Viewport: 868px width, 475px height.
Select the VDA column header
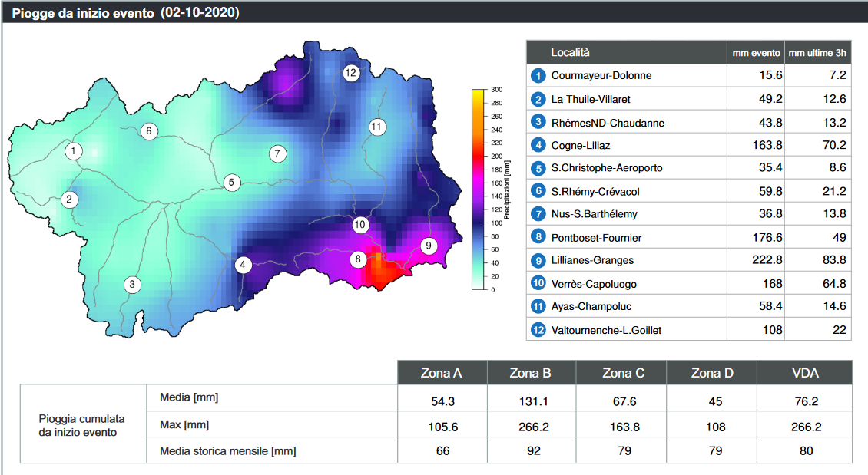pyautogui.click(x=804, y=374)
